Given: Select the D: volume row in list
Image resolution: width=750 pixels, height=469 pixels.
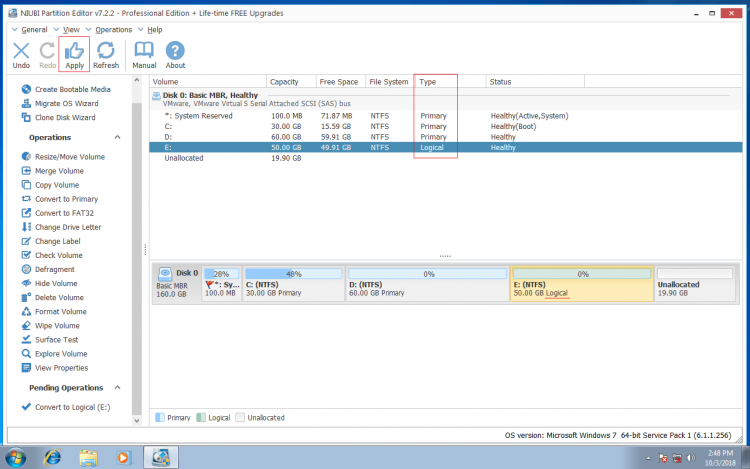Looking at the screenshot, I should coord(446,137).
